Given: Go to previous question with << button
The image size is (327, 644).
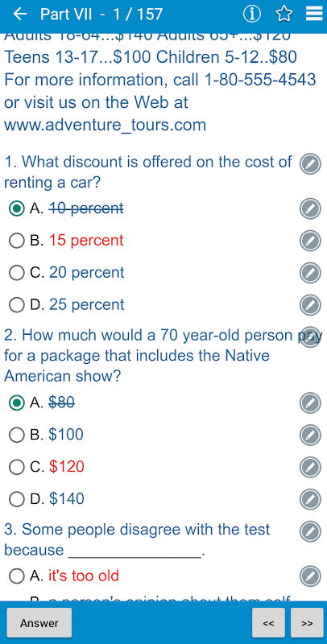Looking at the screenshot, I should click(269, 622).
